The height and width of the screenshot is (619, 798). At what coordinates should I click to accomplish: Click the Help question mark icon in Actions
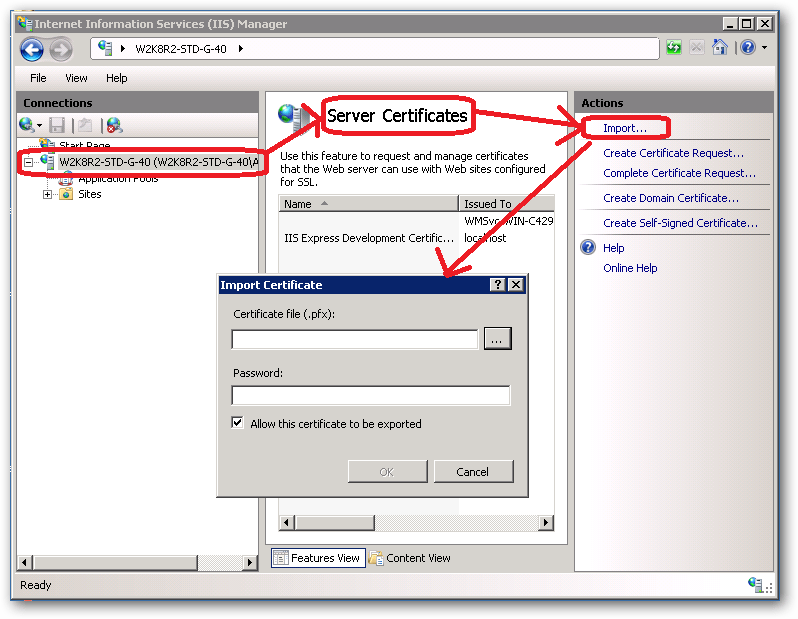[588, 247]
